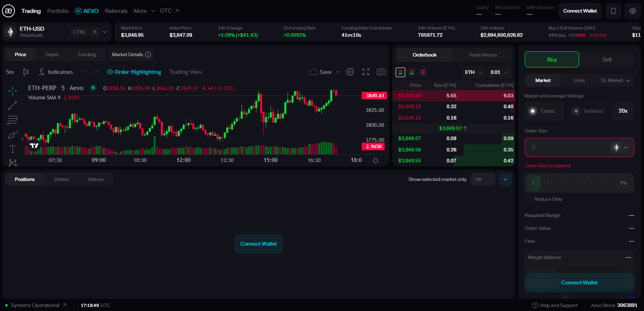The width and height of the screenshot is (644, 311).
Task: Toggle Order Highlighting eye
Action: [x=110, y=72]
